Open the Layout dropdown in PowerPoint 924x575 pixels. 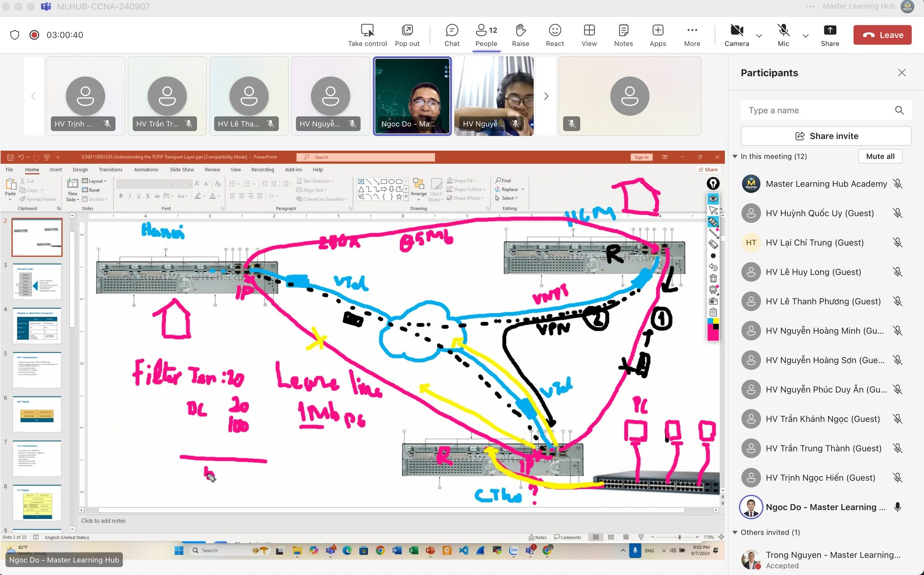point(94,181)
